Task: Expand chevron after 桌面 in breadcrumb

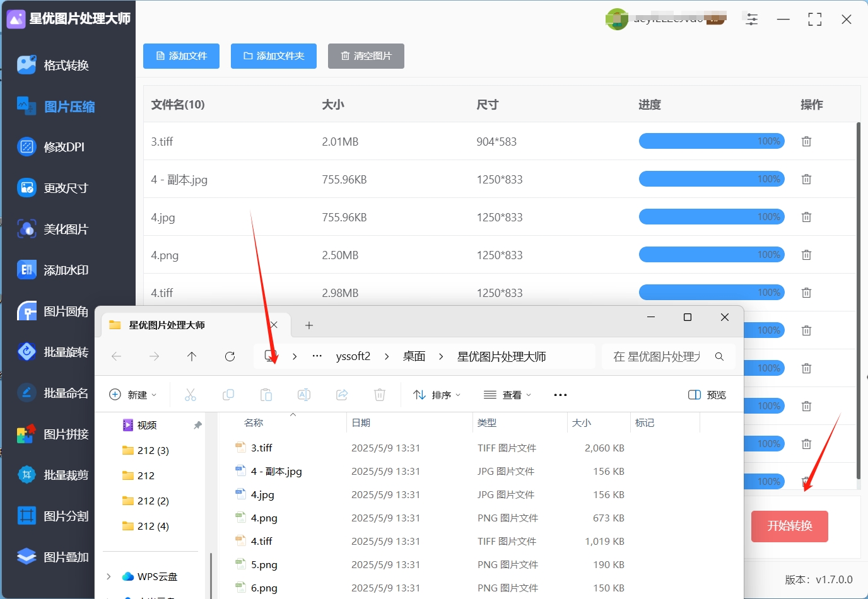Action: (x=441, y=357)
